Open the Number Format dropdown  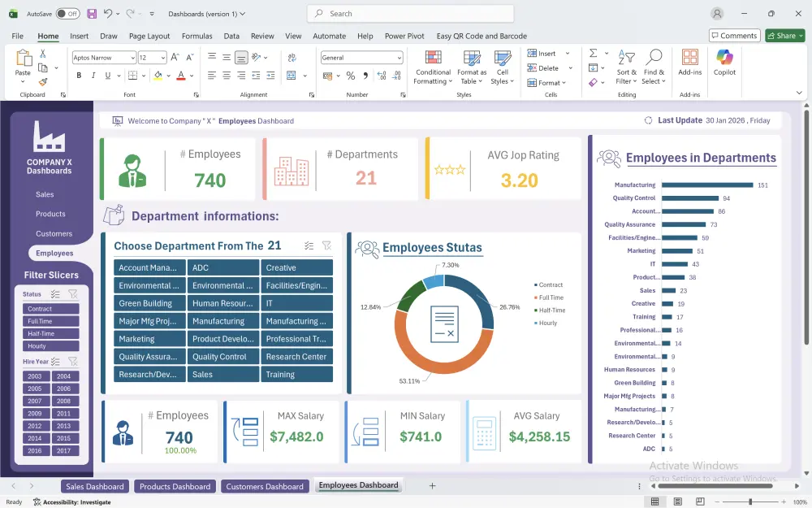click(361, 57)
